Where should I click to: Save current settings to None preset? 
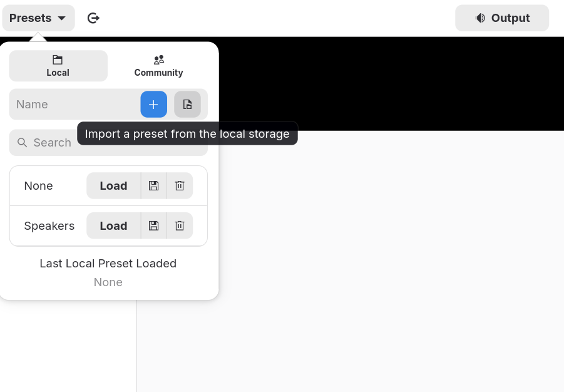[x=153, y=186]
